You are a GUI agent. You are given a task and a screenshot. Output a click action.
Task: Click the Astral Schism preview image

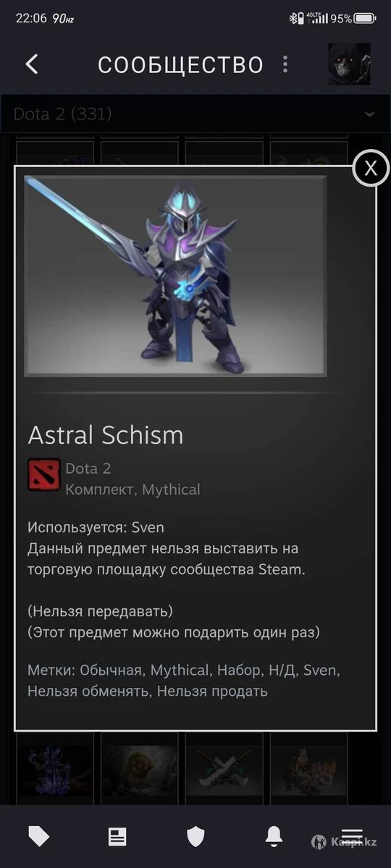point(175,276)
